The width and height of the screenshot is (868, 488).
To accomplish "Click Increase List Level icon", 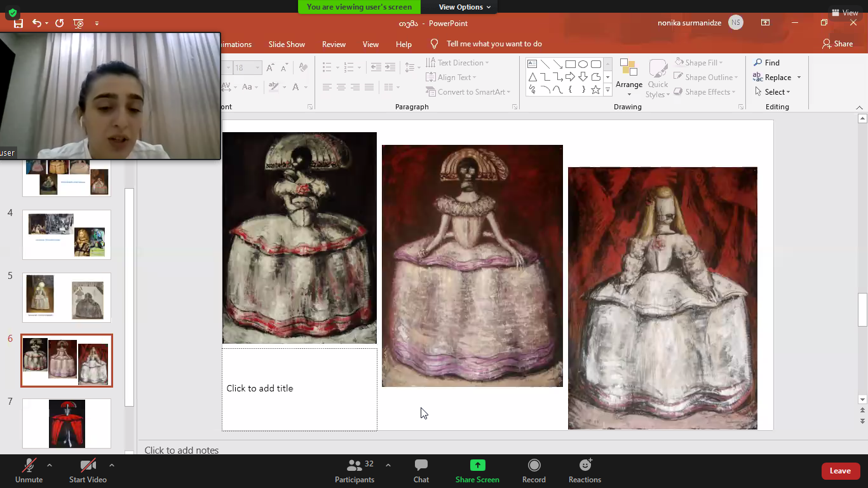I will pos(390,67).
